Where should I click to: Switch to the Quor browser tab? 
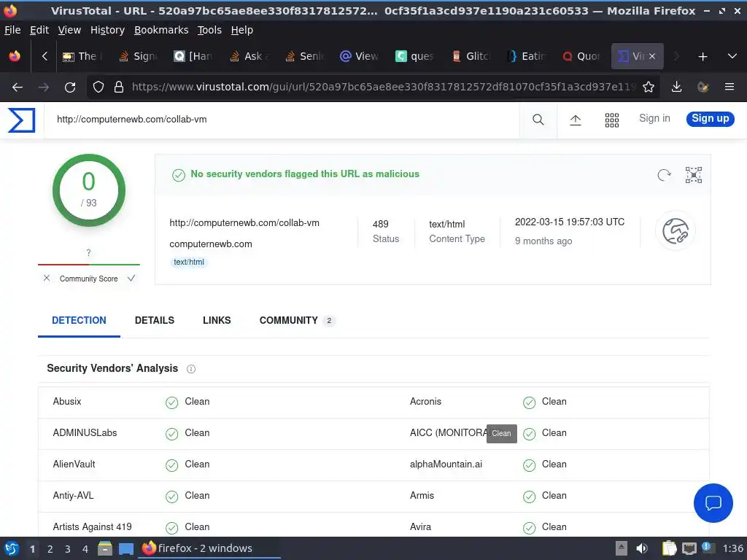581,56
